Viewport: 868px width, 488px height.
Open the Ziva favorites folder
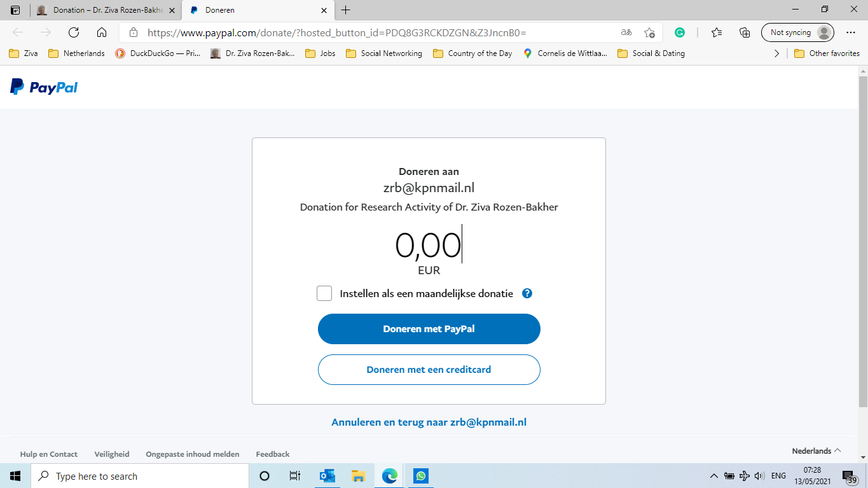coord(24,53)
